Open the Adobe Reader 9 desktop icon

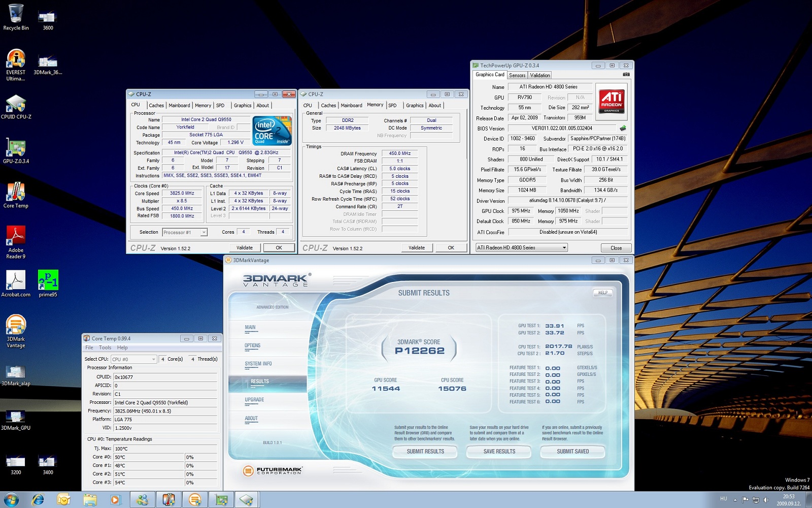[x=16, y=237]
